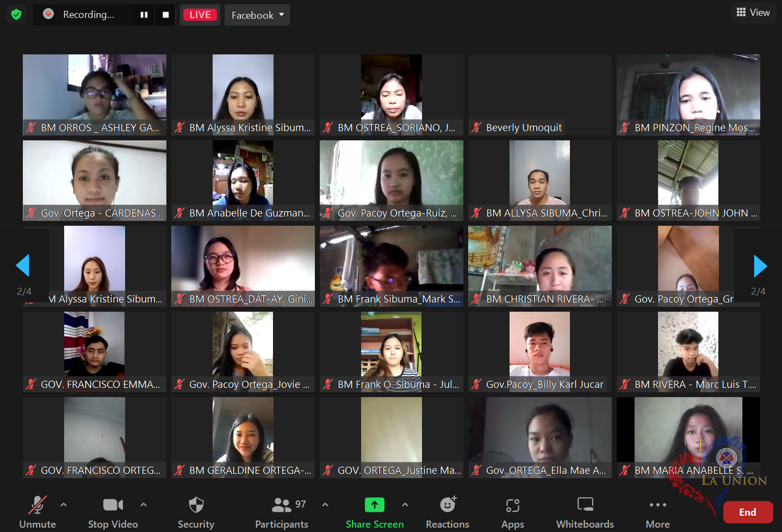Select Gov. ORTEGA_Ella Mae A... video tile
Viewport: 782px width, 532px height.
pyautogui.click(x=540, y=437)
